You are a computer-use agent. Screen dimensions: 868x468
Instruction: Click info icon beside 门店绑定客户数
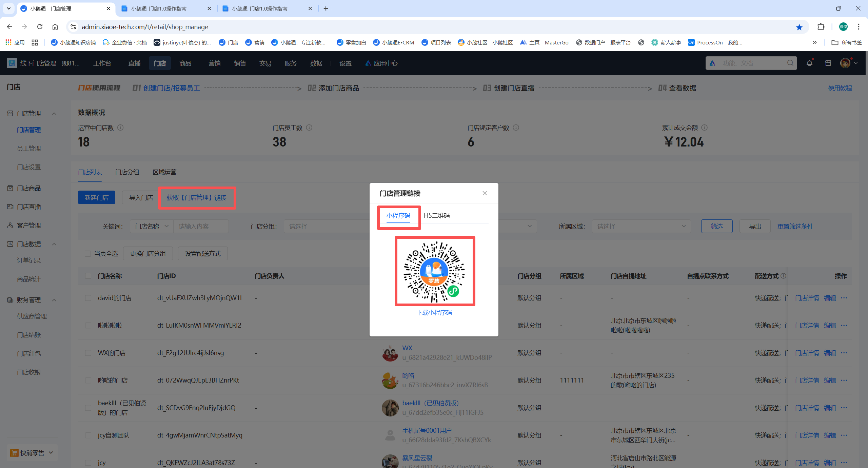[x=516, y=128]
